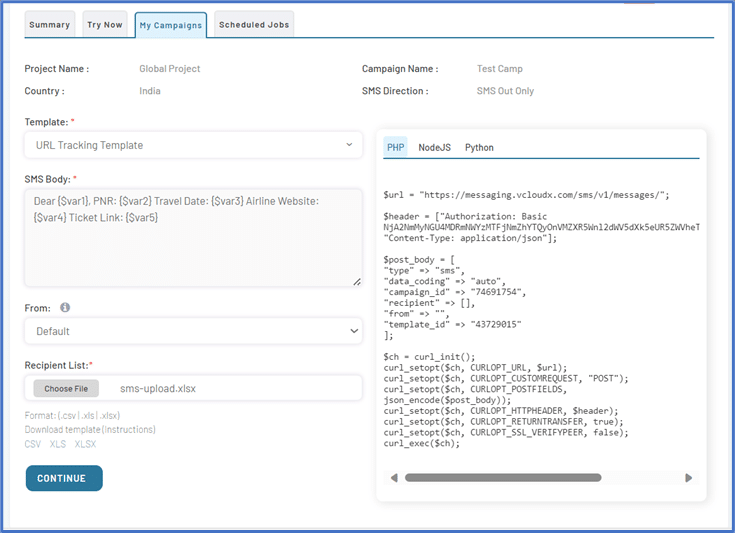Switch code sample to NodeJS
The height and width of the screenshot is (533, 735).
435,147
